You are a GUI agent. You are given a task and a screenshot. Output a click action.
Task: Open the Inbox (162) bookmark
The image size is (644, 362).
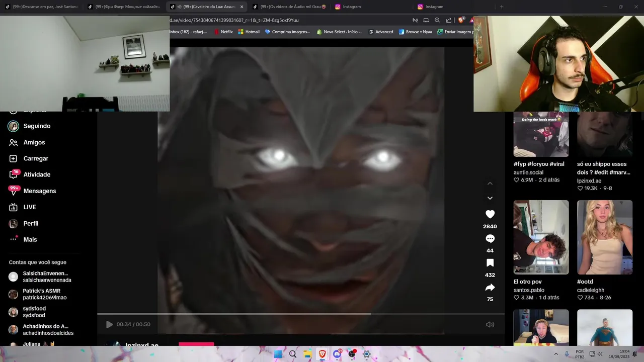pyautogui.click(x=188, y=32)
